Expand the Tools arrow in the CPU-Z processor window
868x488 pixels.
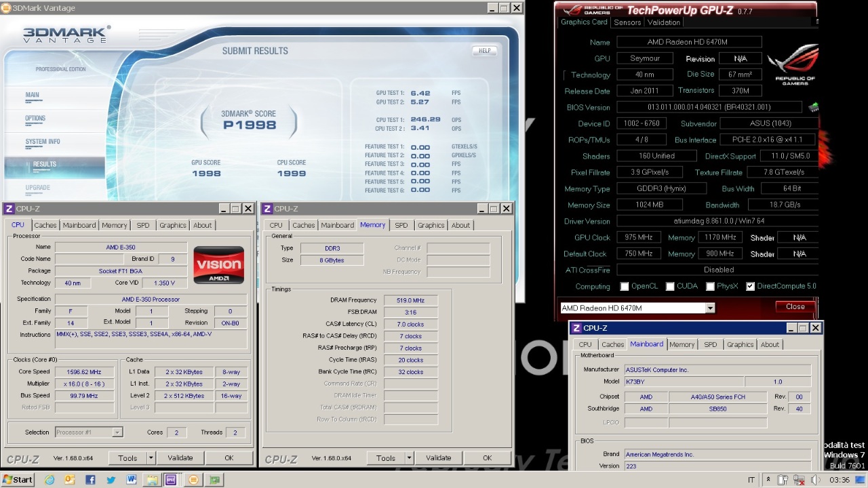pos(151,458)
